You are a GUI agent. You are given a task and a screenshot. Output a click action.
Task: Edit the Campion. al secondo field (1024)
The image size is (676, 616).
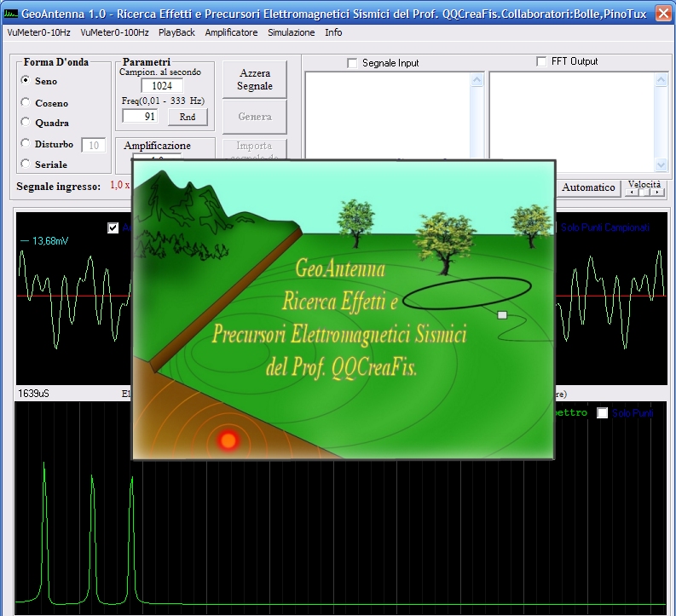pyautogui.click(x=162, y=86)
